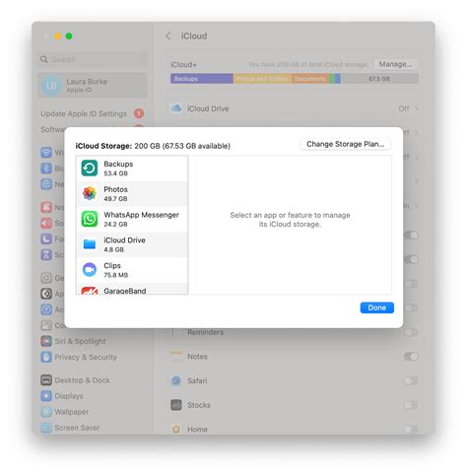Expand the iCloud Drive row chevron
467x476 pixels.
[416, 108]
